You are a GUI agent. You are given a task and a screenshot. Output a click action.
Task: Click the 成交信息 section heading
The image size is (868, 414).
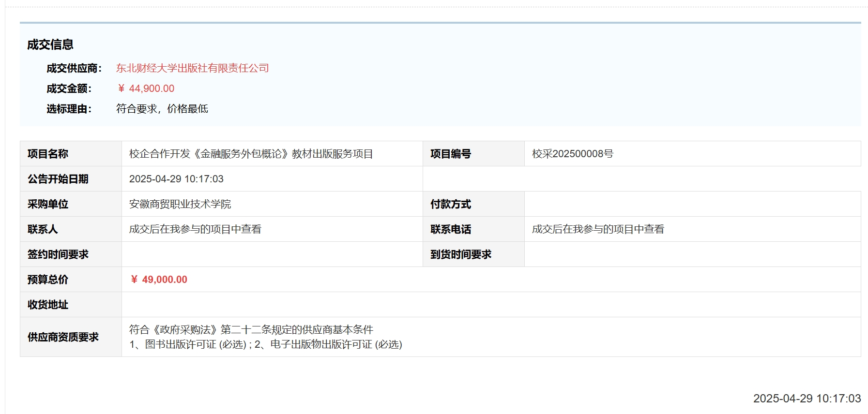[50, 44]
